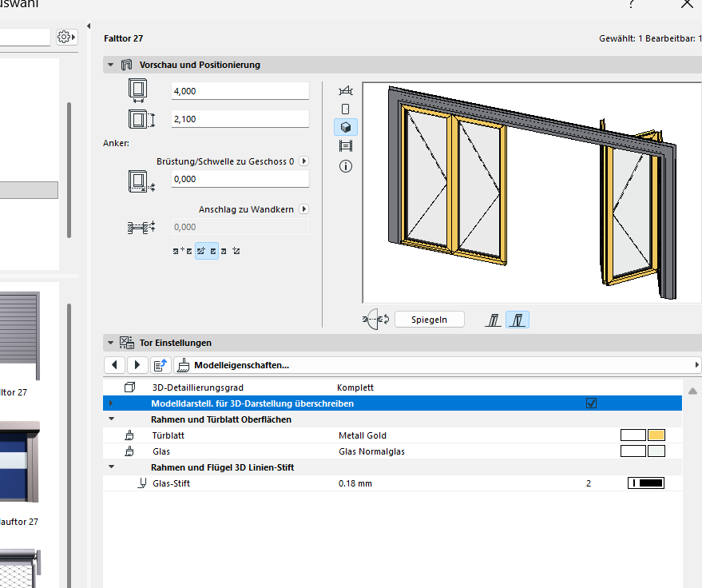
Task: Click the settings gear in library panel
Action: 67,37
